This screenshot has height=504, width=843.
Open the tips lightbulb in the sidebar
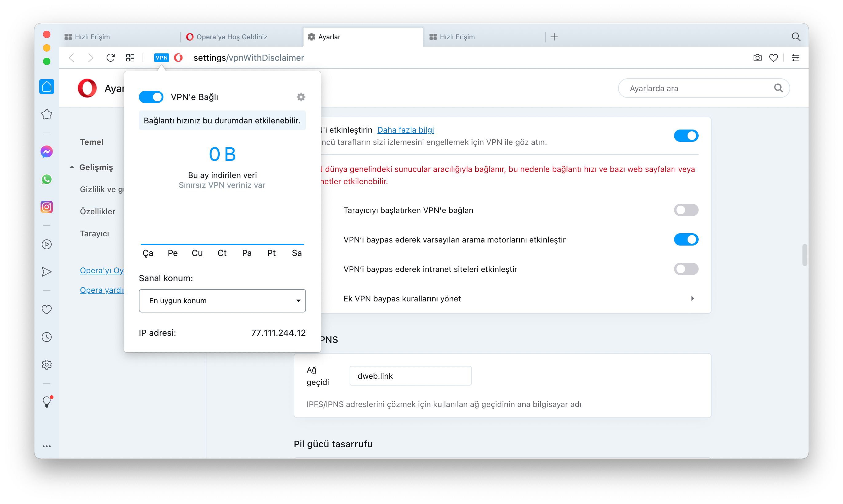pos(47,402)
